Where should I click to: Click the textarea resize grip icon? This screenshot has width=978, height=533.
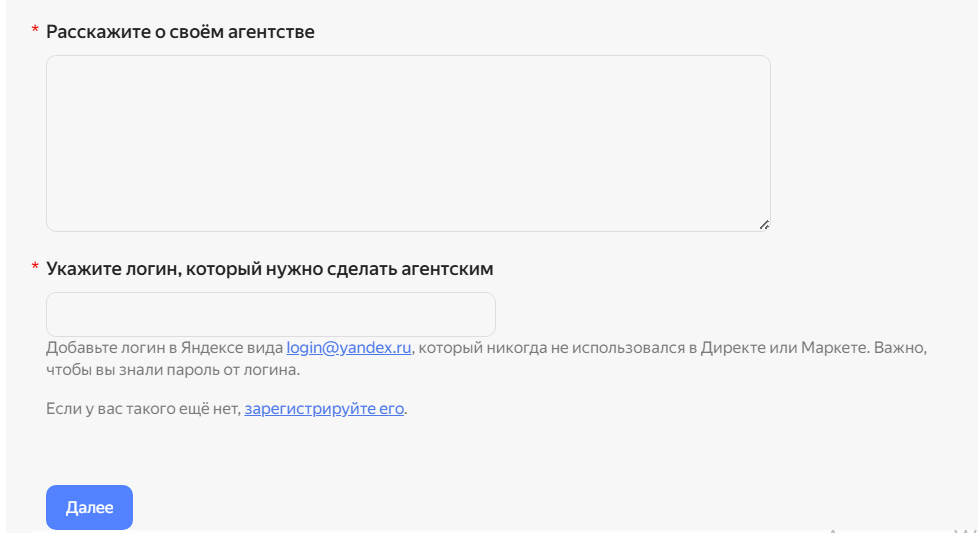pyautogui.click(x=764, y=224)
